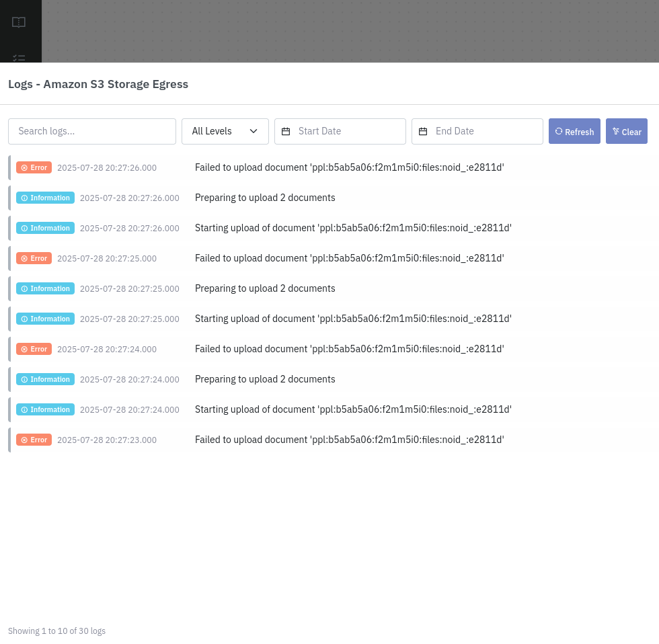Viewport: 659px width, 644px height.
Task: Click Information badge on Preparing row at 20:27:24
Action: point(46,379)
